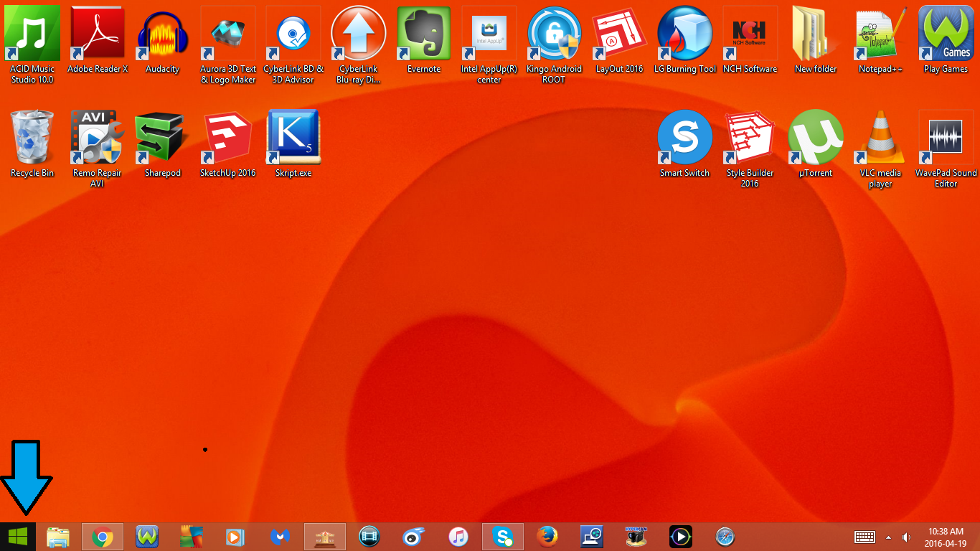Launch LG Burning Tool
Image resolution: width=980 pixels, height=551 pixels.
click(685, 39)
